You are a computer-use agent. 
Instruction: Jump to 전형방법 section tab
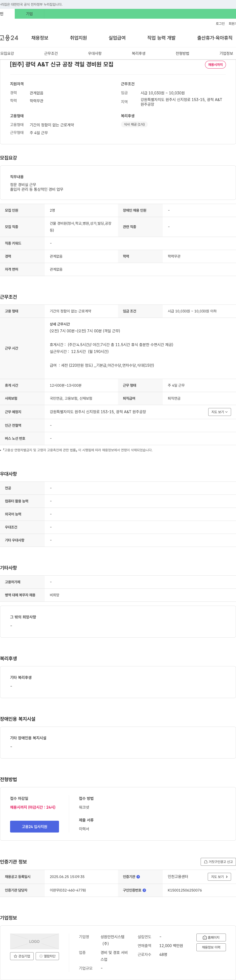[182, 53]
